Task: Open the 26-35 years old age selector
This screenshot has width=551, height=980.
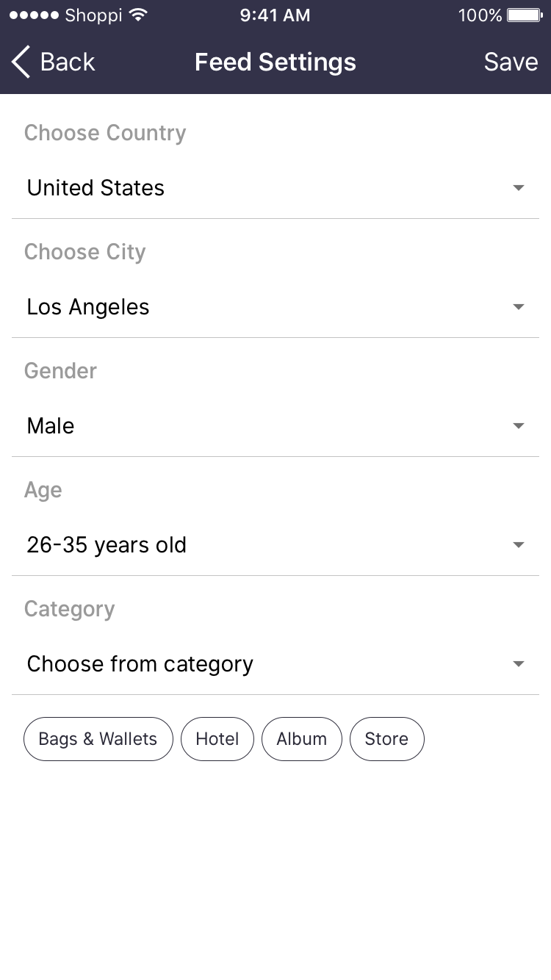Action: [x=107, y=545]
